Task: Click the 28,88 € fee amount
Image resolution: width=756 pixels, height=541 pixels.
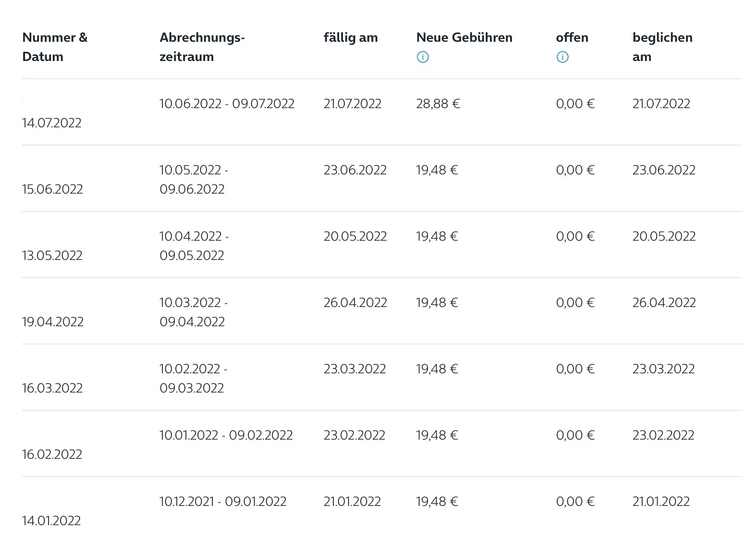Action: pyautogui.click(x=438, y=104)
